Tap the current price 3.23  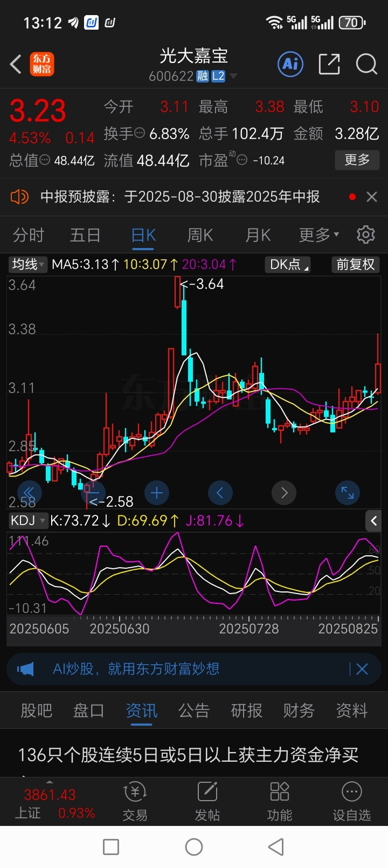(x=38, y=111)
